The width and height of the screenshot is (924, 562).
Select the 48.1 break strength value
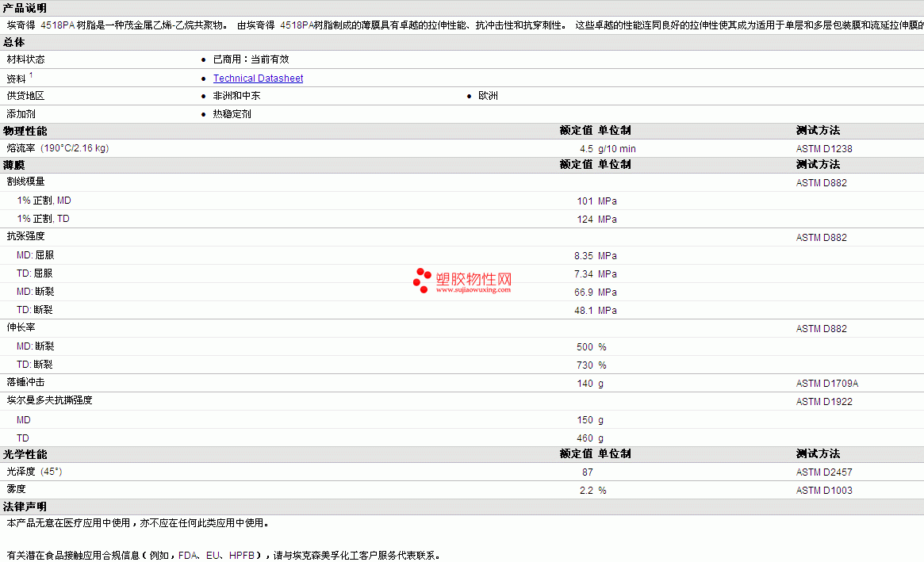(584, 311)
